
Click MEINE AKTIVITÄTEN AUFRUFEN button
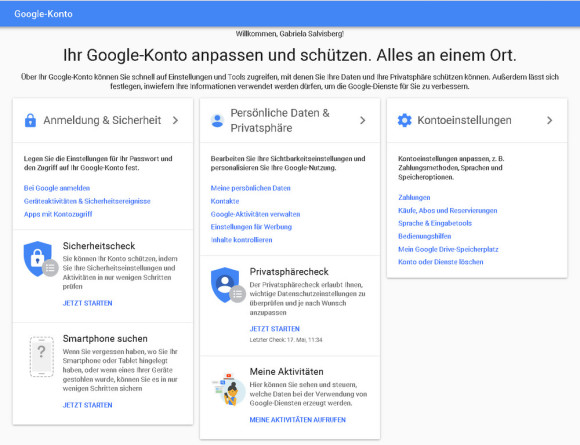pyautogui.click(x=297, y=419)
